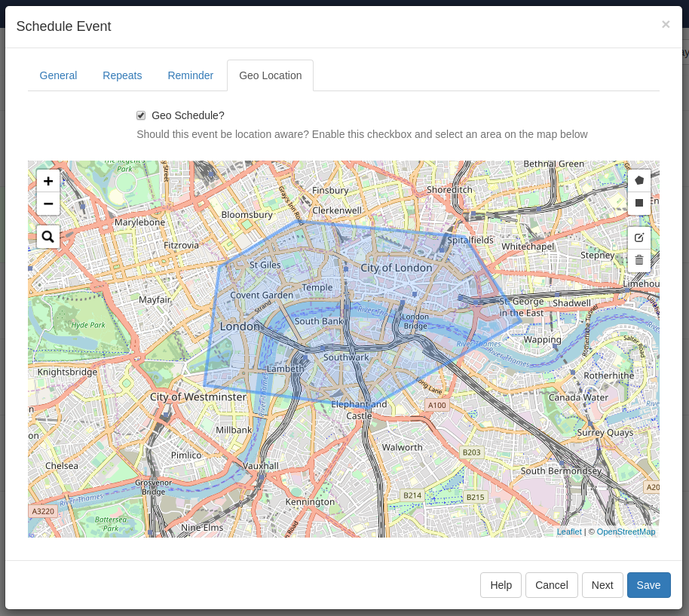
Task: Select the draw polygon tool
Action: coord(639,180)
